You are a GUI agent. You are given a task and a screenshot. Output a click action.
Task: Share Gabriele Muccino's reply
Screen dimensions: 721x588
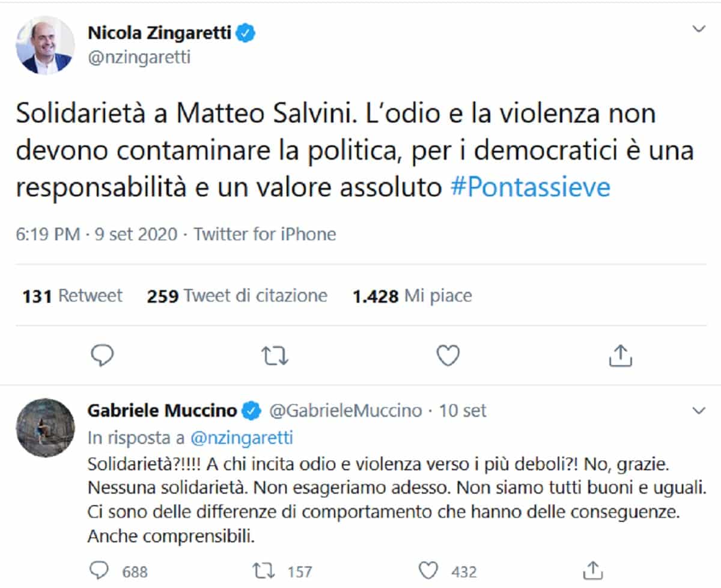pos(593,570)
